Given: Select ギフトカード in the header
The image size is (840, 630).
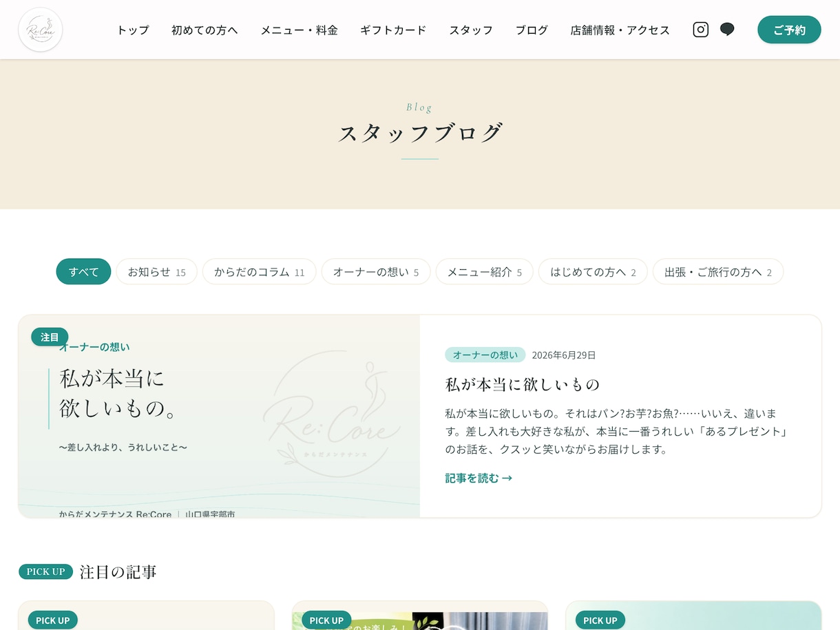Looking at the screenshot, I should point(393,30).
